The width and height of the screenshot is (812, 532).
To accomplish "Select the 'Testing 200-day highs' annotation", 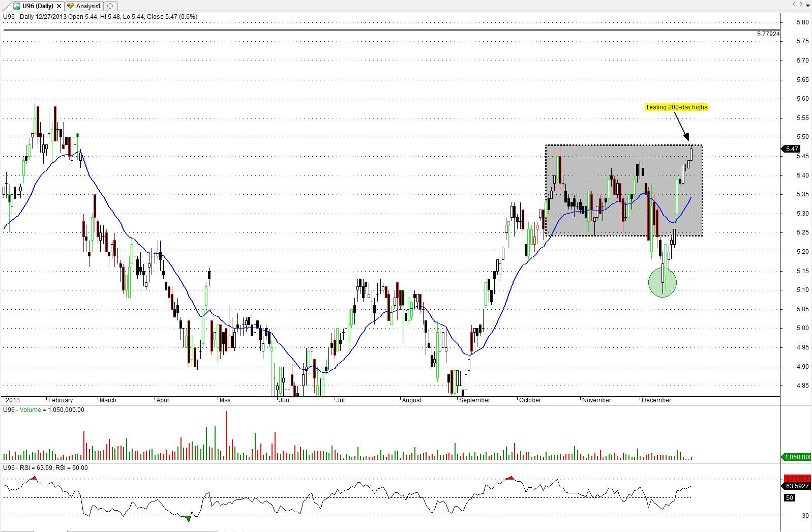I will (x=676, y=107).
